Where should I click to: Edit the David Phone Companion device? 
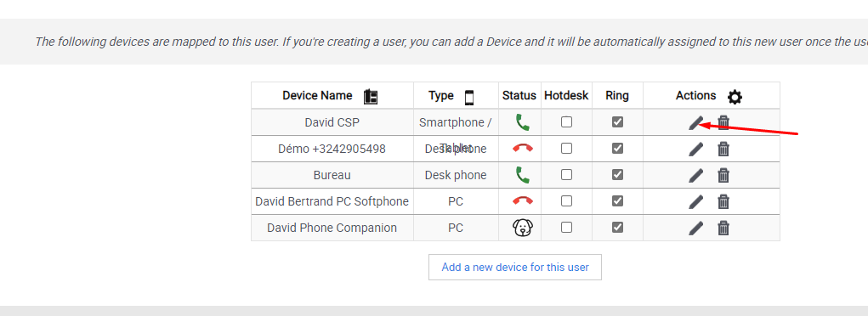click(x=695, y=228)
